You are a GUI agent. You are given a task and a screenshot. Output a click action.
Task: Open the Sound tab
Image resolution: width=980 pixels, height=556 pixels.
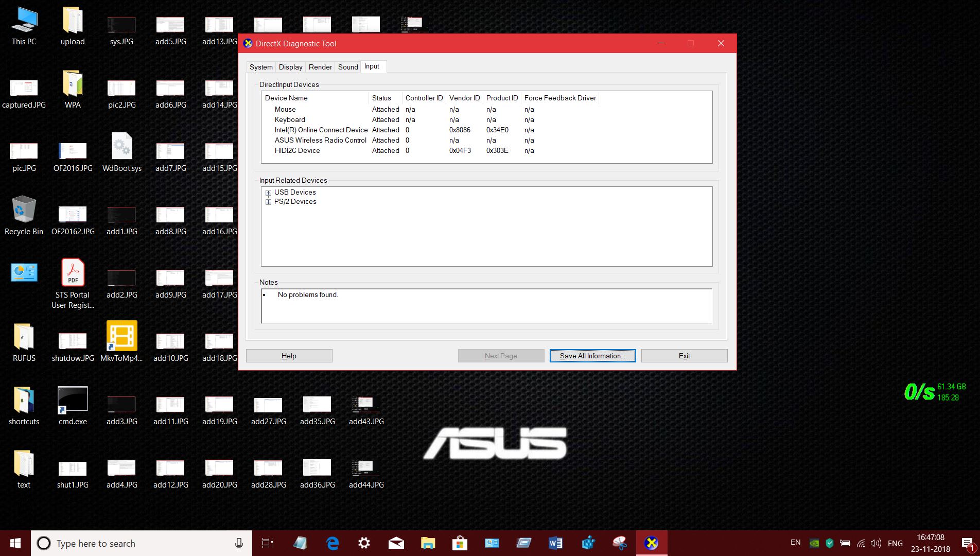[x=348, y=67]
